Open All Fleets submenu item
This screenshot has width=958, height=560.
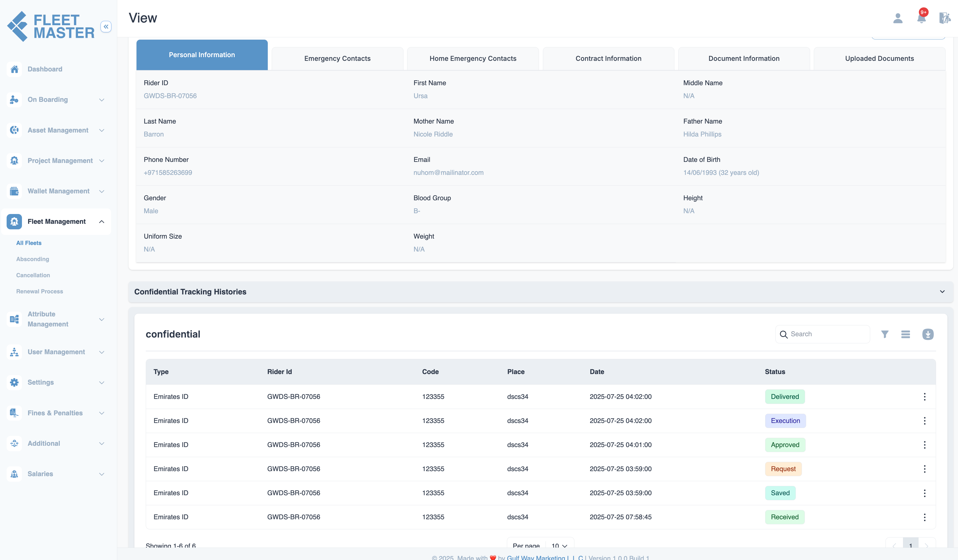pos(29,243)
